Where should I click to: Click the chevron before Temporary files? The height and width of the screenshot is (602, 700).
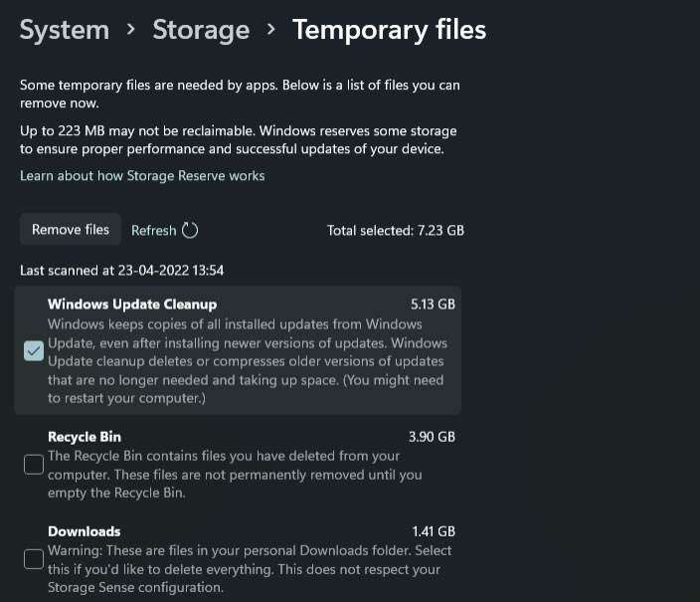point(270,30)
